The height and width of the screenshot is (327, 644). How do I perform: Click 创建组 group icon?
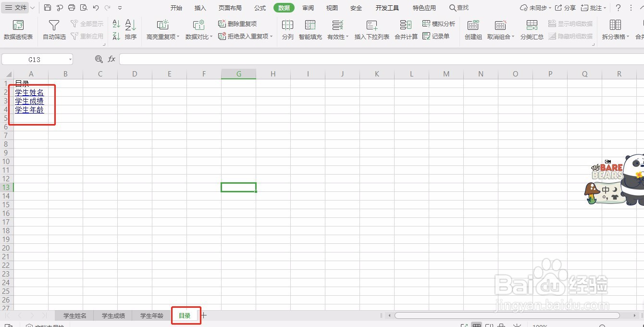click(x=473, y=30)
